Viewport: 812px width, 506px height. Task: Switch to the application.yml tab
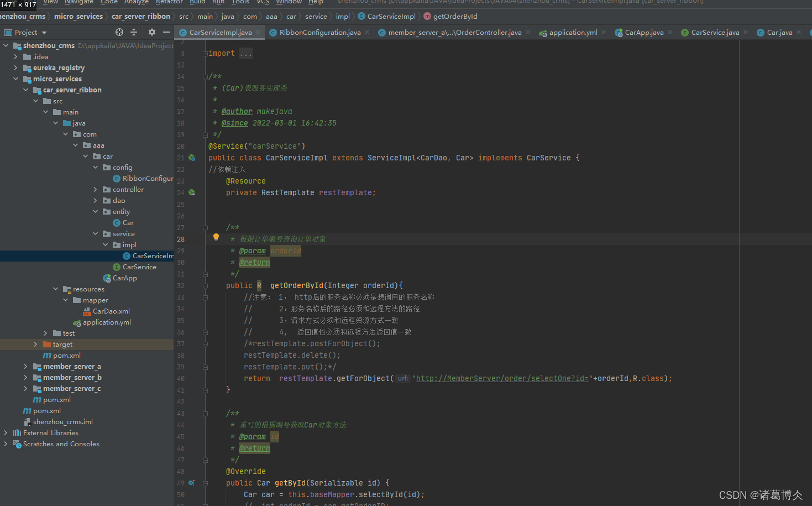click(573, 33)
